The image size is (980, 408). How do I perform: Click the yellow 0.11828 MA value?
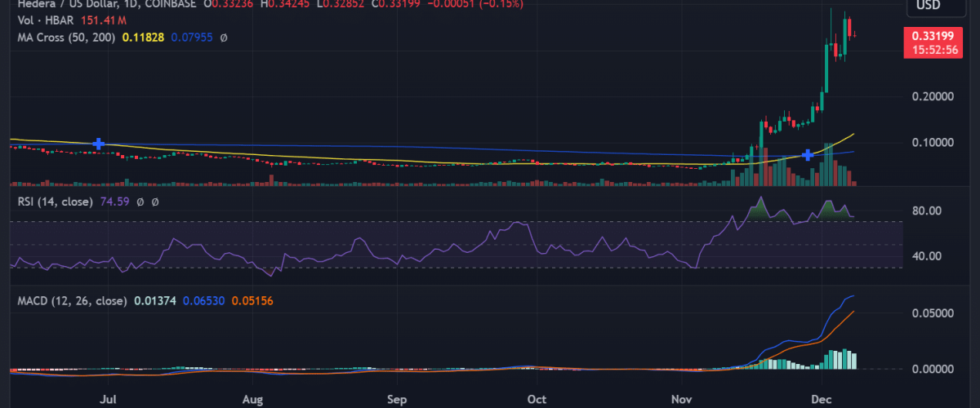click(143, 38)
